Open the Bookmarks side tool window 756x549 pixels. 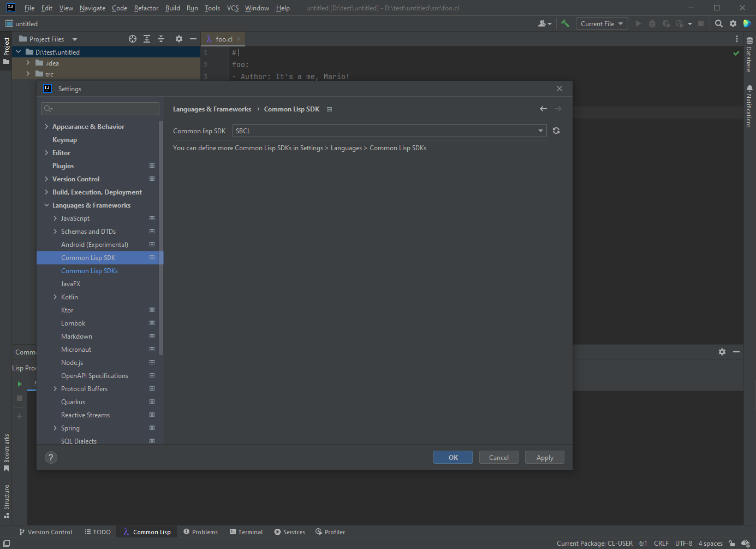pos(7,453)
